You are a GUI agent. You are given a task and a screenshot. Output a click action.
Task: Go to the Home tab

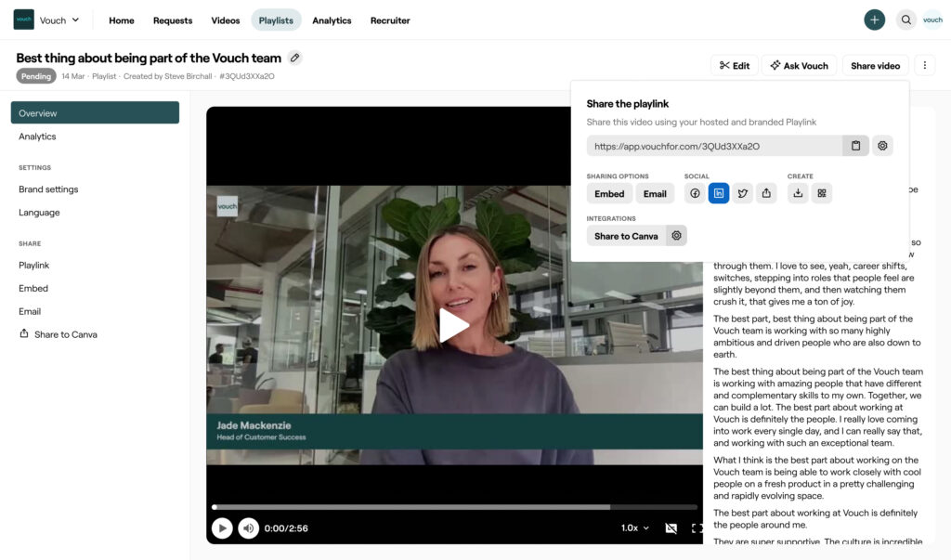(x=122, y=20)
